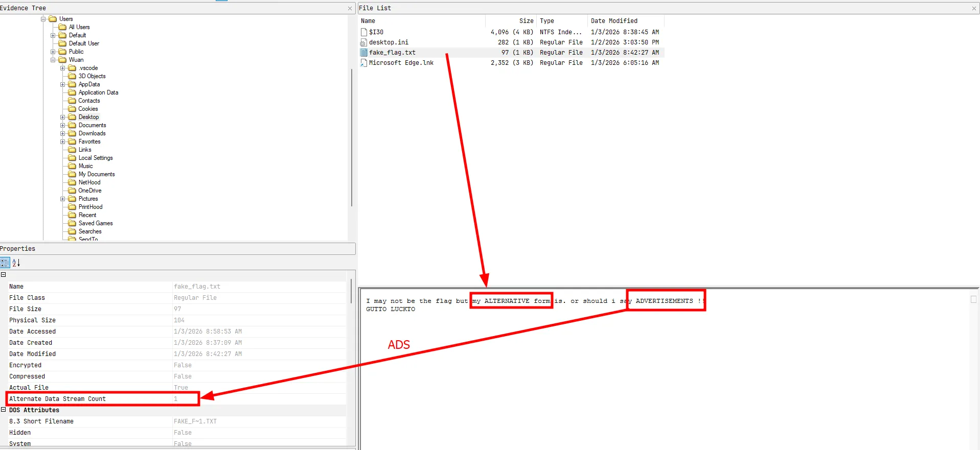Select the Documents folder in Evidence Tree

point(92,125)
